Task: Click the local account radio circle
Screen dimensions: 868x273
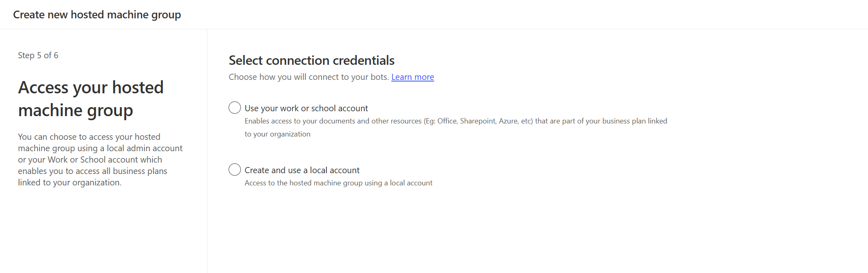Action: pyautogui.click(x=234, y=170)
